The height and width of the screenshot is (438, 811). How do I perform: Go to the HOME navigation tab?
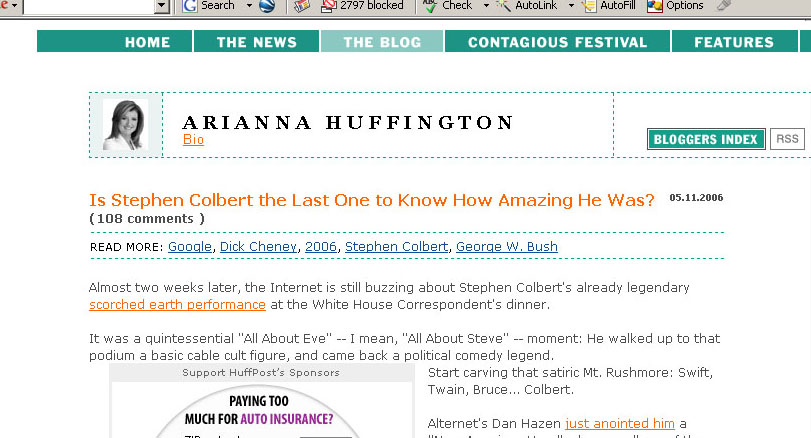pyautogui.click(x=114, y=41)
